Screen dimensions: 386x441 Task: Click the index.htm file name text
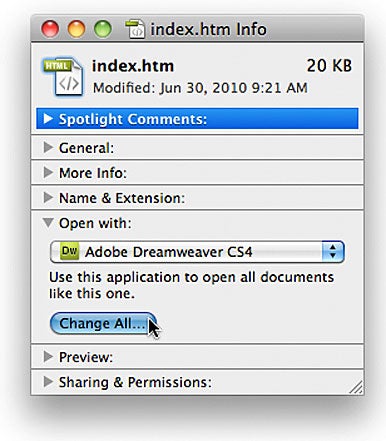tap(133, 66)
